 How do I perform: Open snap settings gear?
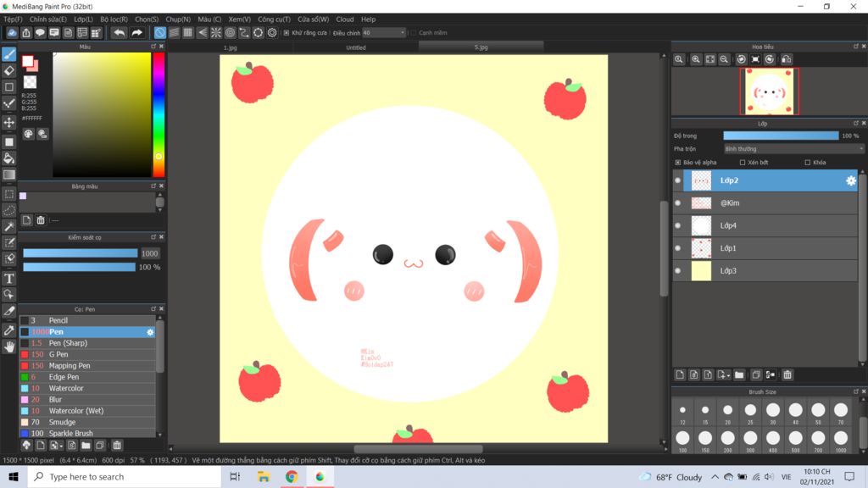coord(272,33)
